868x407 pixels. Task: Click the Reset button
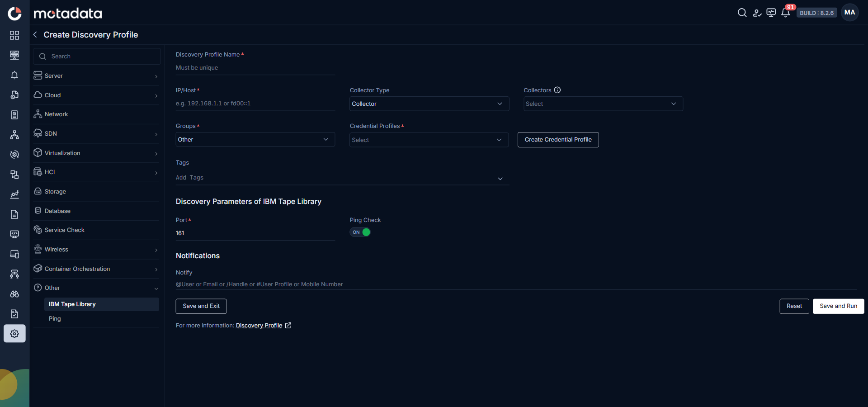point(794,306)
